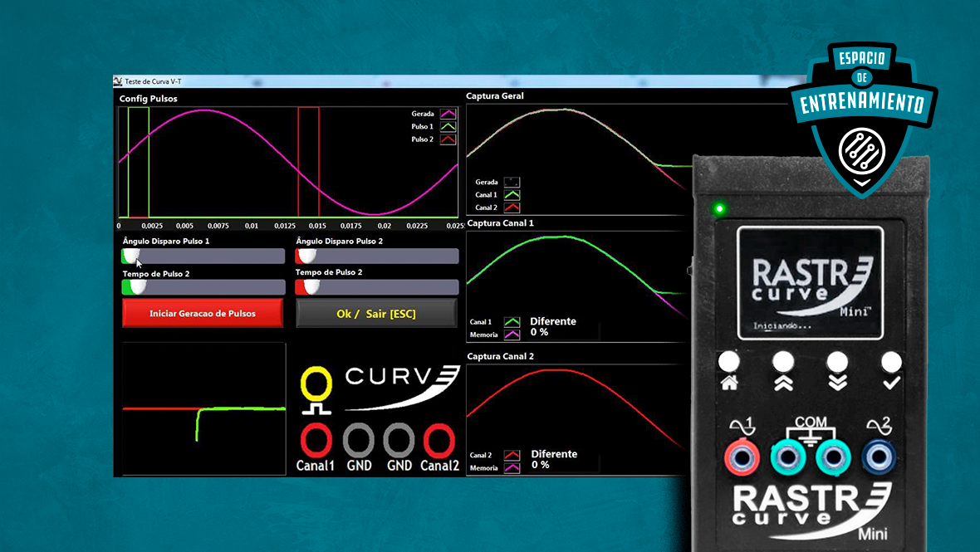Click the red Canal1 connector ring

pyautogui.click(x=316, y=437)
